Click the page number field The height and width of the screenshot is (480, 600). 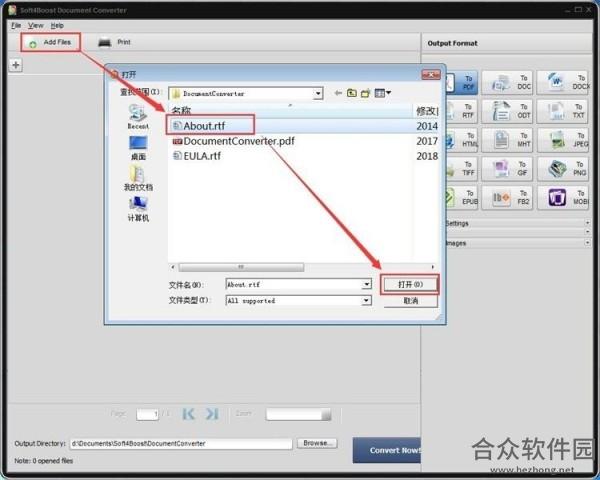pyautogui.click(x=147, y=414)
